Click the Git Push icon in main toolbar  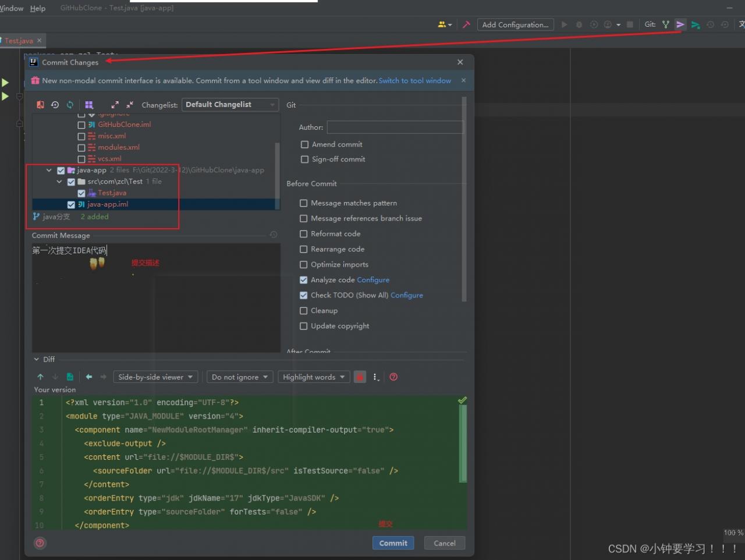(696, 24)
